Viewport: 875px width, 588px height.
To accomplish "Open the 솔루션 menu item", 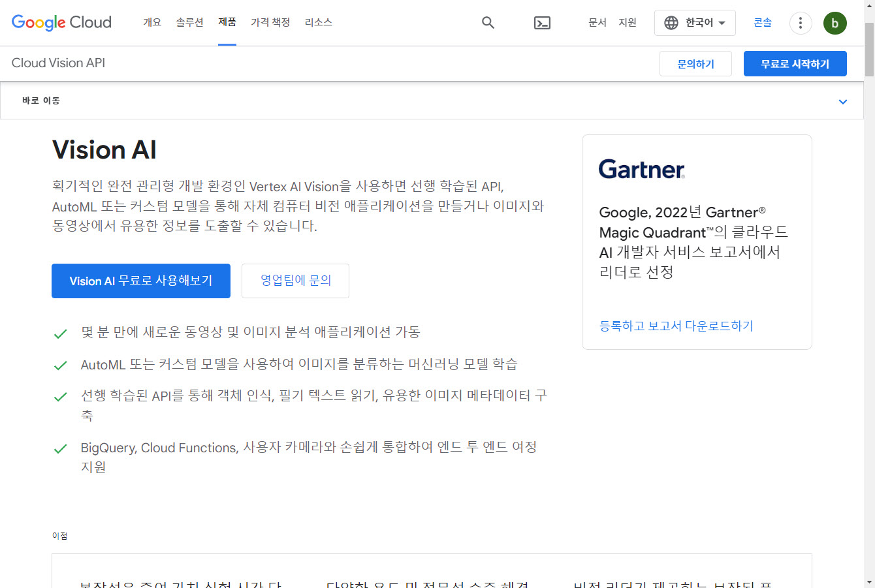I will [189, 22].
